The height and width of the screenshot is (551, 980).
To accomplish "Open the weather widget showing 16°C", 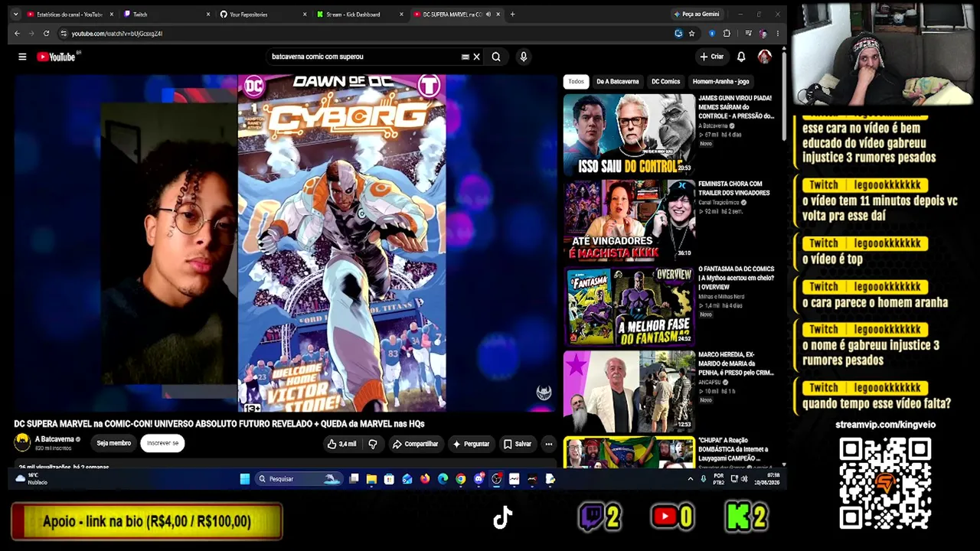I will (30, 479).
